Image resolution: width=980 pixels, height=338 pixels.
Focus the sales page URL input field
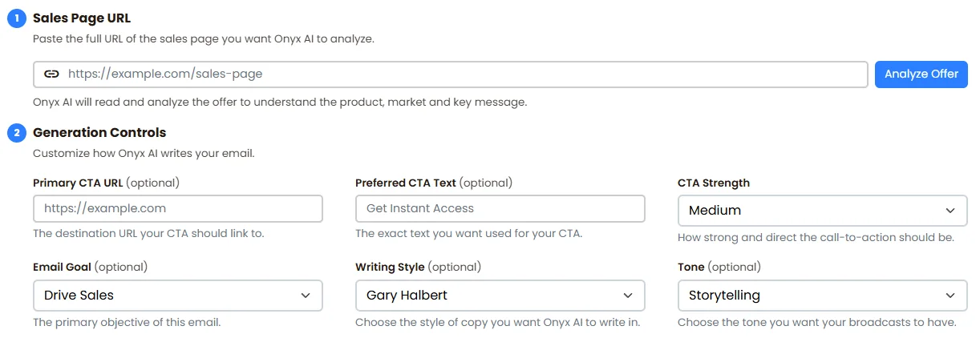pos(451,74)
